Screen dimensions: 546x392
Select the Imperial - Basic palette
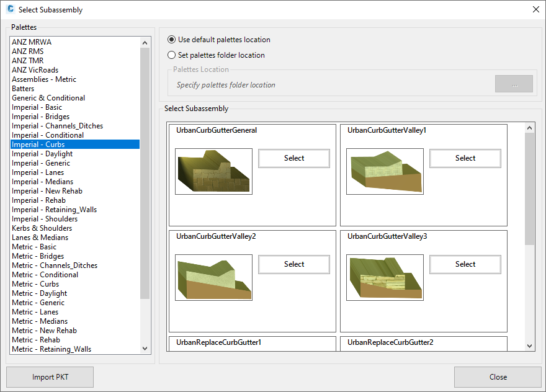75,107
